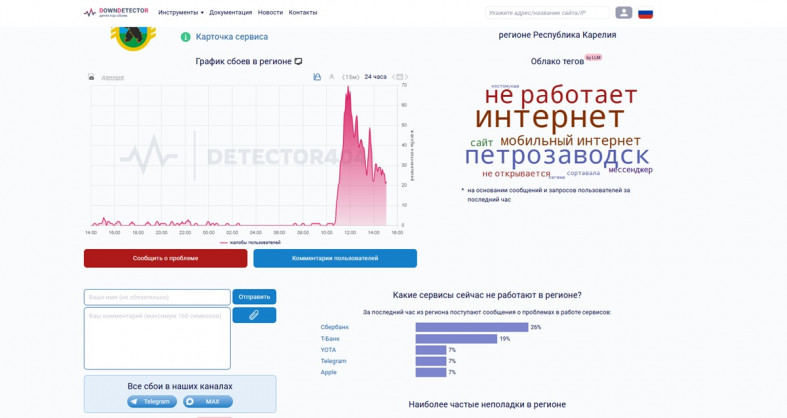Click the Сбербанк 26% bar

472,327
